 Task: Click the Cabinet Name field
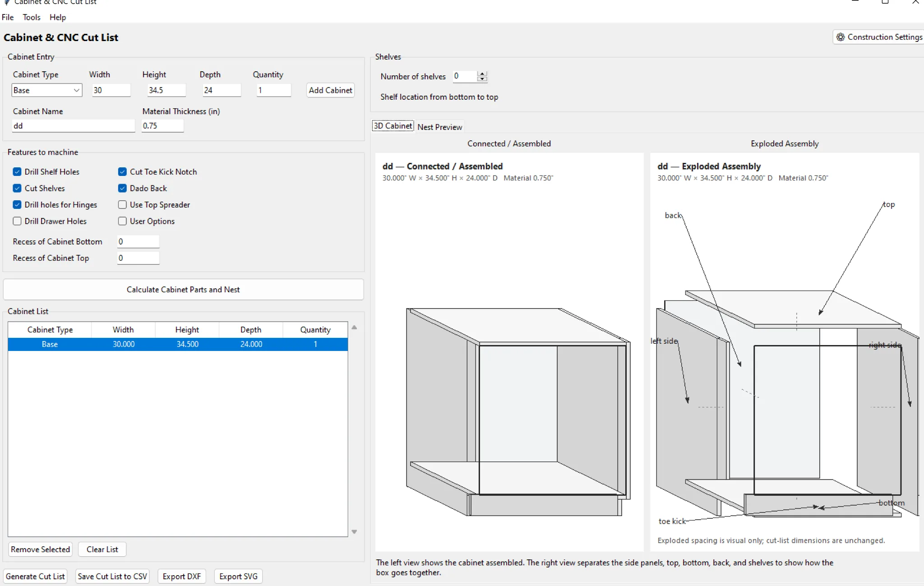[x=74, y=126]
